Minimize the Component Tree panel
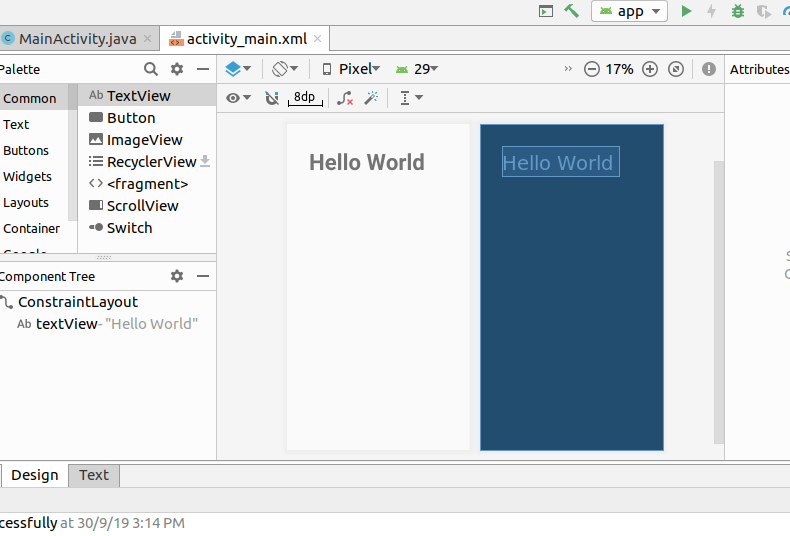This screenshot has height=536, width=790. point(203,276)
